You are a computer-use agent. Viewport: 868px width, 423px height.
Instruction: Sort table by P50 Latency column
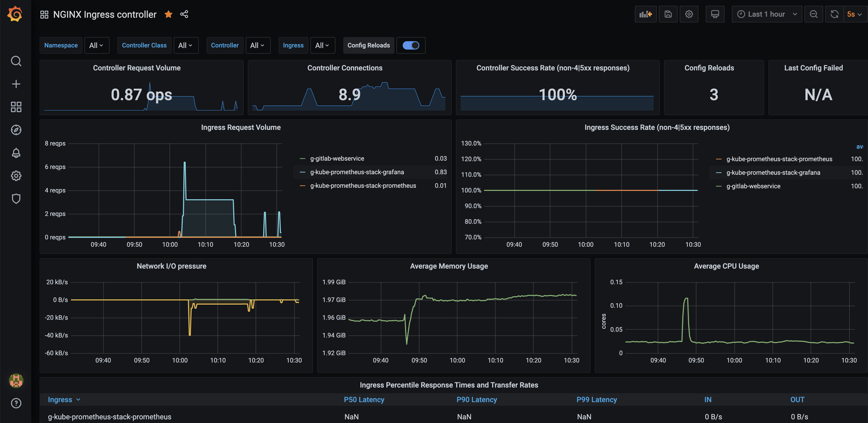(x=364, y=400)
